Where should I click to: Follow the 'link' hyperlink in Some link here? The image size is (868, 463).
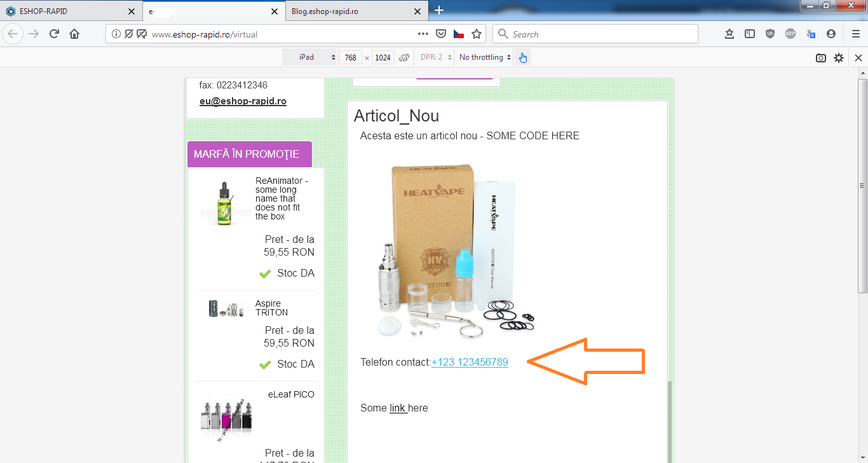coord(398,408)
